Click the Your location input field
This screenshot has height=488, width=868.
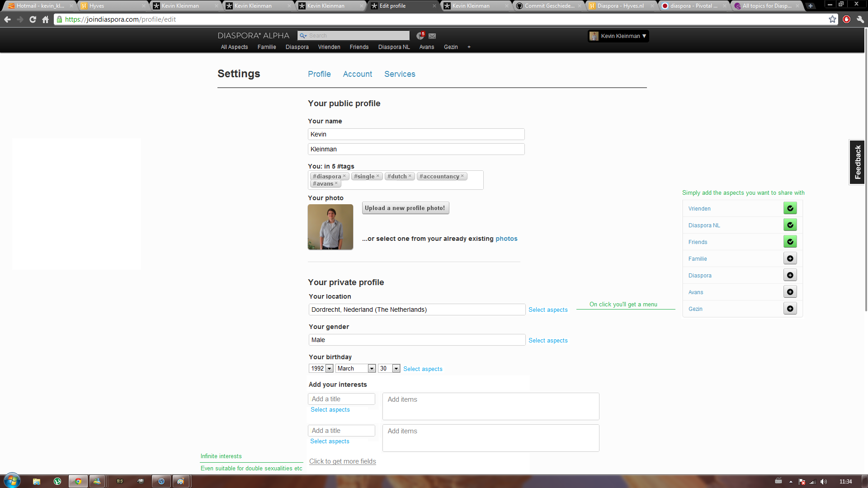point(416,310)
